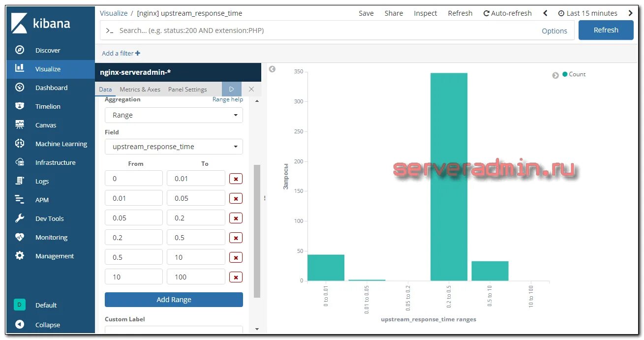This screenshot has width=644, height=340.
Task: Click Share in the top menu
Action: point(394,13)
